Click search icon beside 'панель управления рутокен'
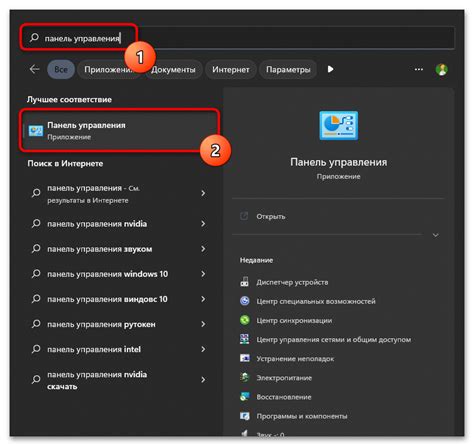 click(x=36, y=324)
